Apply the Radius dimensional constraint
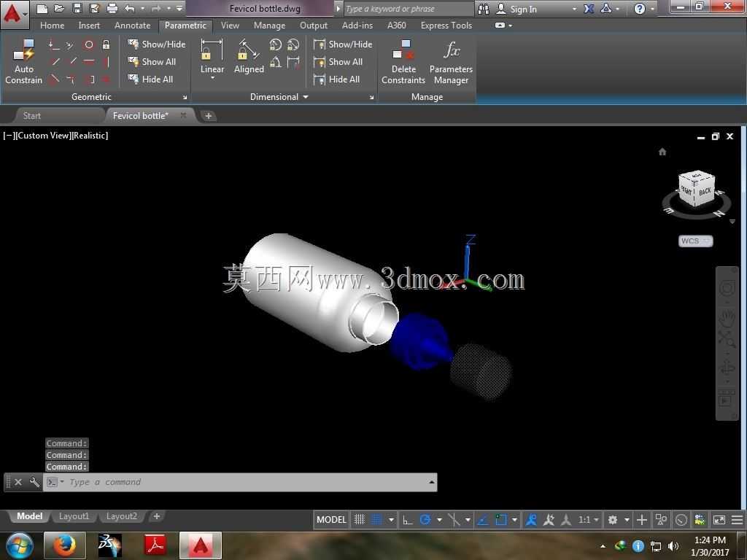 click(x=275, y=44)
